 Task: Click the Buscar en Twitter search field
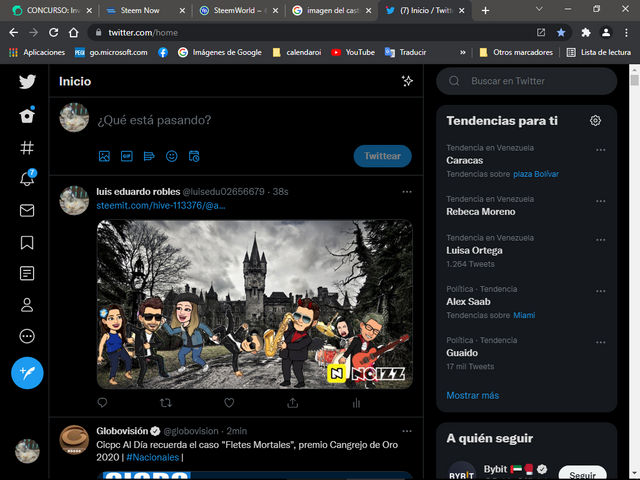(527, 81)
